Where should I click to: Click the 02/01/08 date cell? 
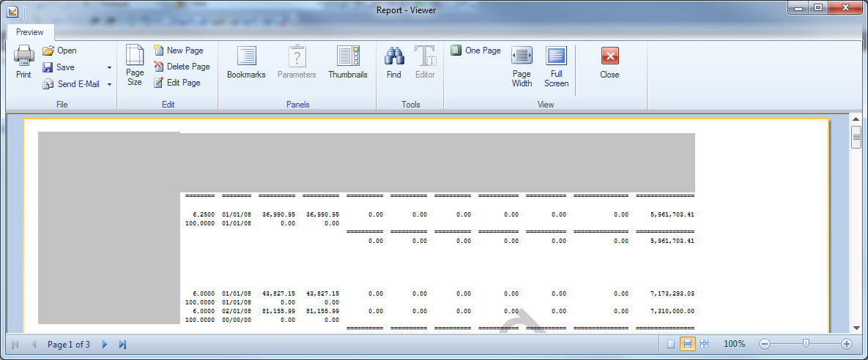click(237, 311)
